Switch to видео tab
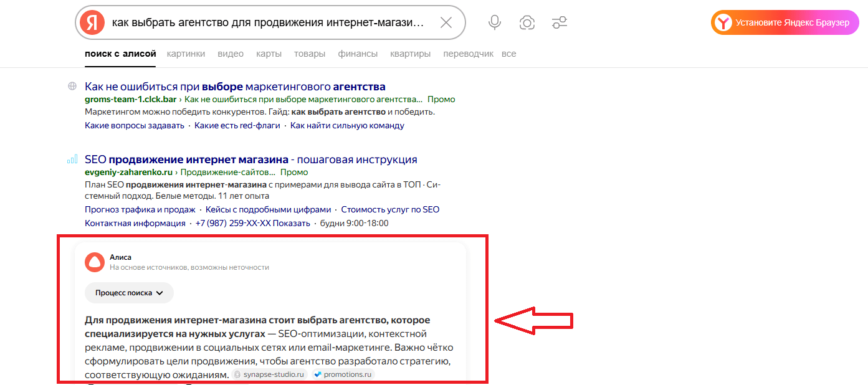868x385 pixels. [231, 54]
